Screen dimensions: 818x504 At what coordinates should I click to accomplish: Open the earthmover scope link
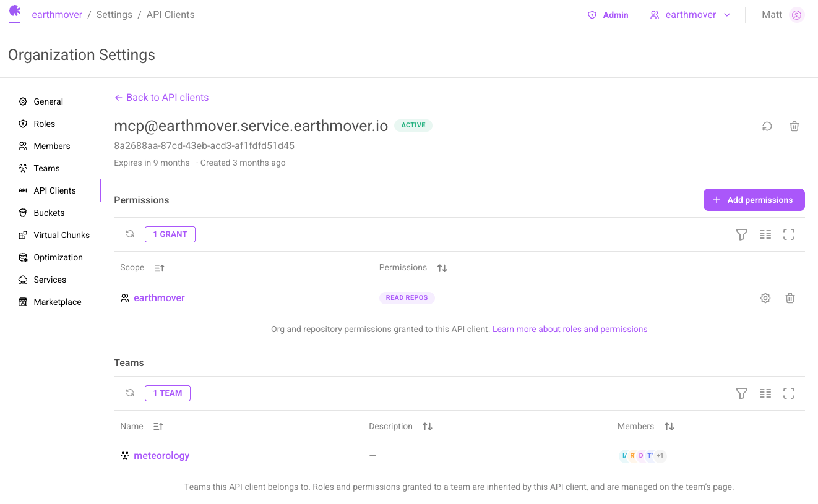[x=159, y=298]
